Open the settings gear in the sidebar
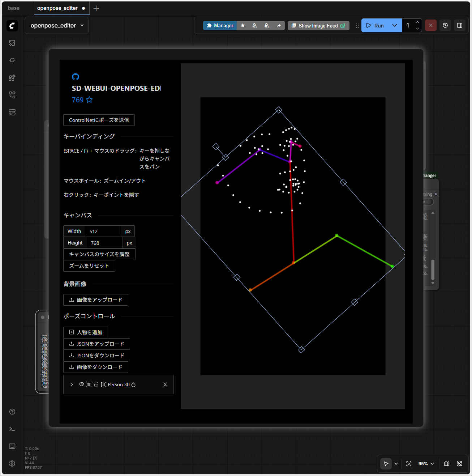The width and height of the screenshot is (472, 476). coord(12,463)
